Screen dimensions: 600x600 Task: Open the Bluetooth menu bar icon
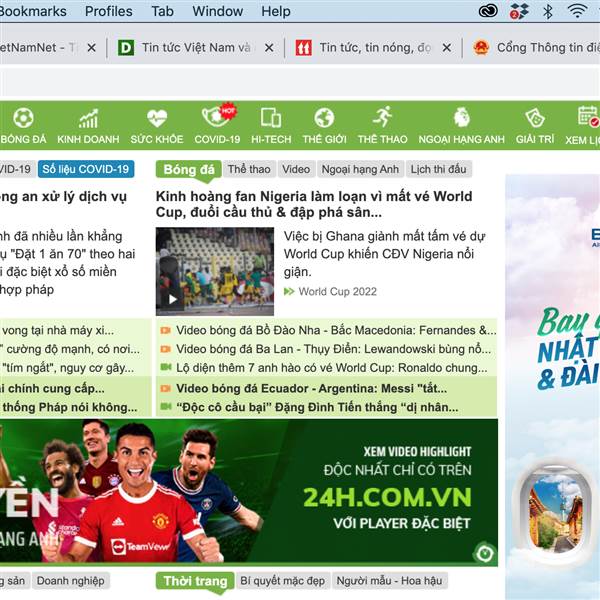click(548, 11)
